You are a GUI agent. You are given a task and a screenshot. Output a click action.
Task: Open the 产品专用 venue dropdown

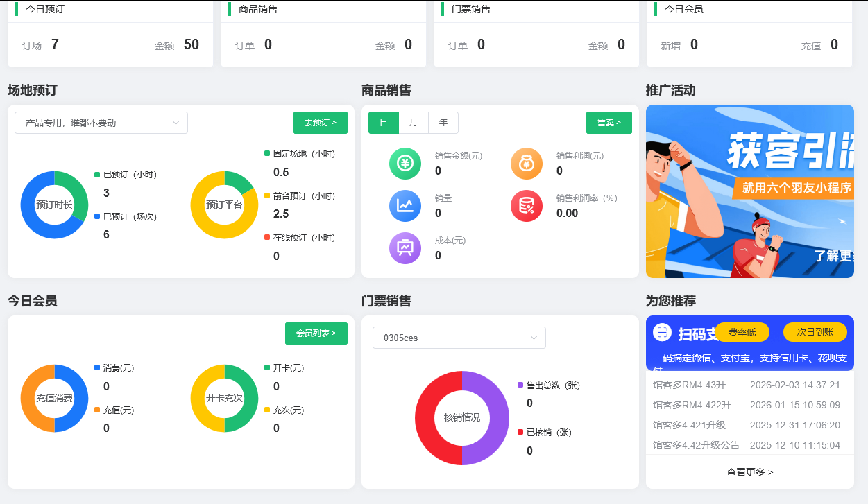tap(101, 122)
